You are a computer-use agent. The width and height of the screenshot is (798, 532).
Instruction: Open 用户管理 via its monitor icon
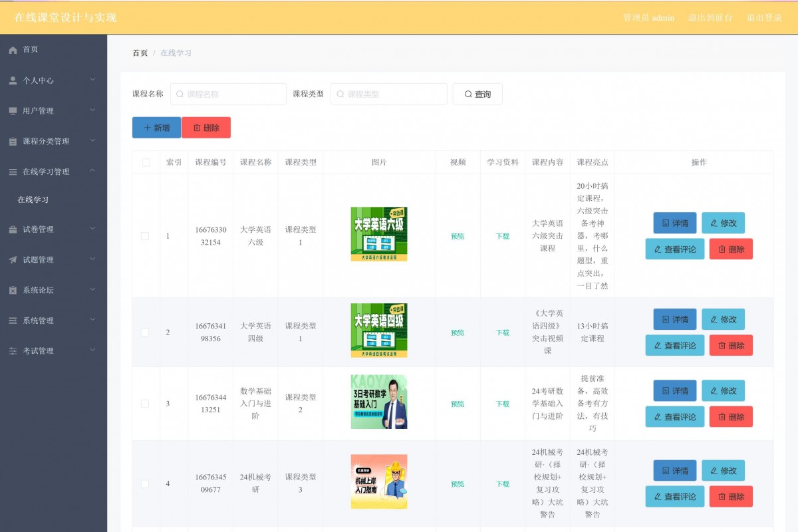[x=12, y=110]
